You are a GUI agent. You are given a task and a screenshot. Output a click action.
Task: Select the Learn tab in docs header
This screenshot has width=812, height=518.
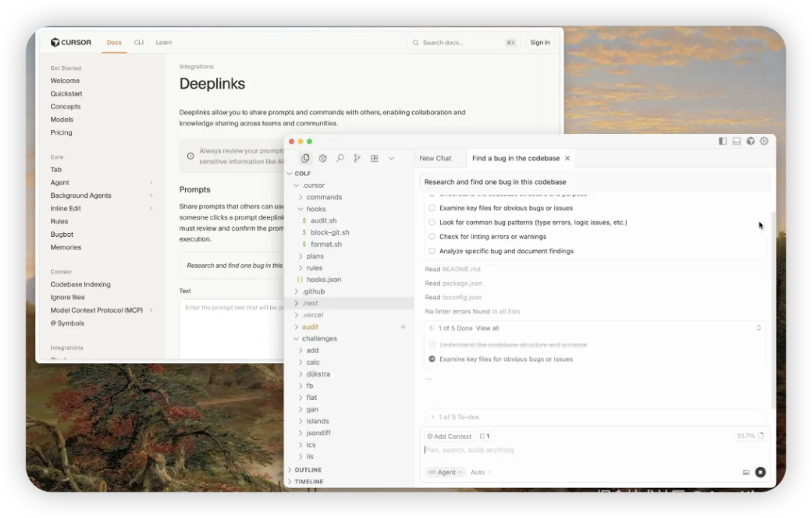(164, 42)
